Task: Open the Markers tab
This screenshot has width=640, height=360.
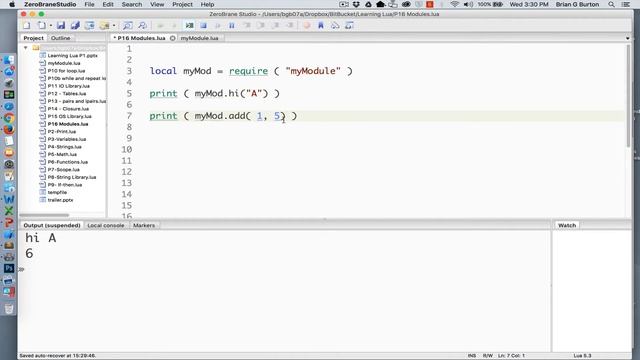Action: [144, 225]
